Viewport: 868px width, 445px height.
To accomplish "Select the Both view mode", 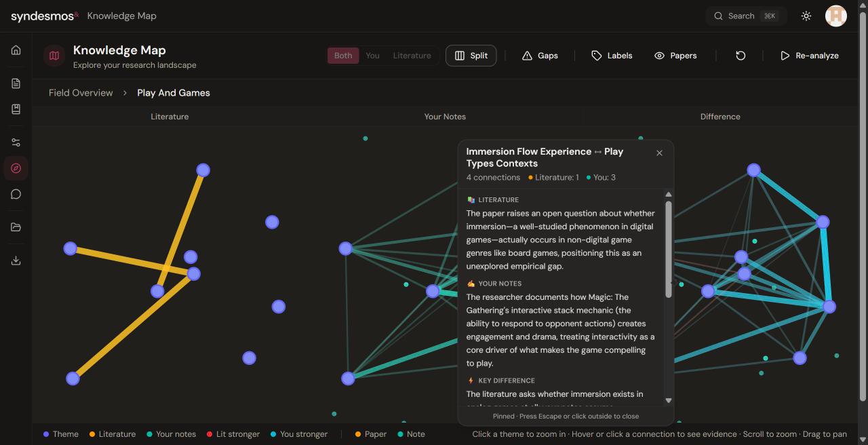I will [x=343, y=56].
